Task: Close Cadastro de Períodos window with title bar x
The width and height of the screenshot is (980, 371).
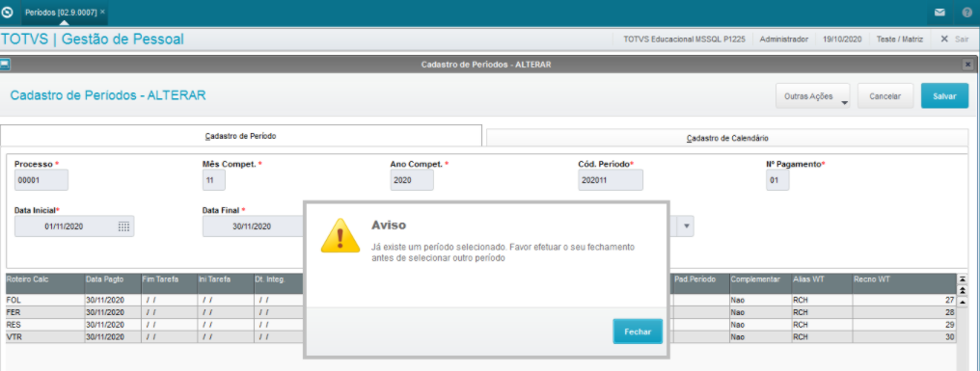Action: coord(967,65)
